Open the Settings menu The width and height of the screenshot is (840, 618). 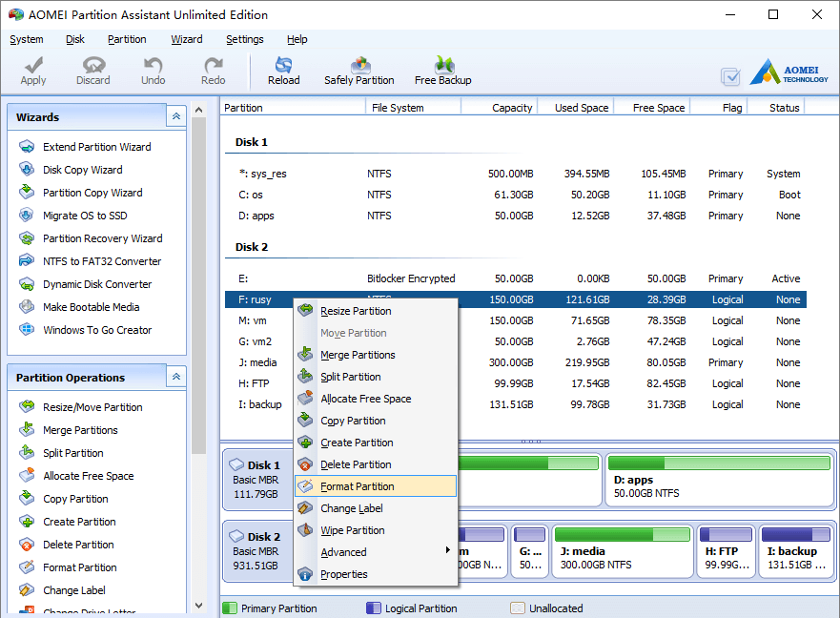(245, 39)
